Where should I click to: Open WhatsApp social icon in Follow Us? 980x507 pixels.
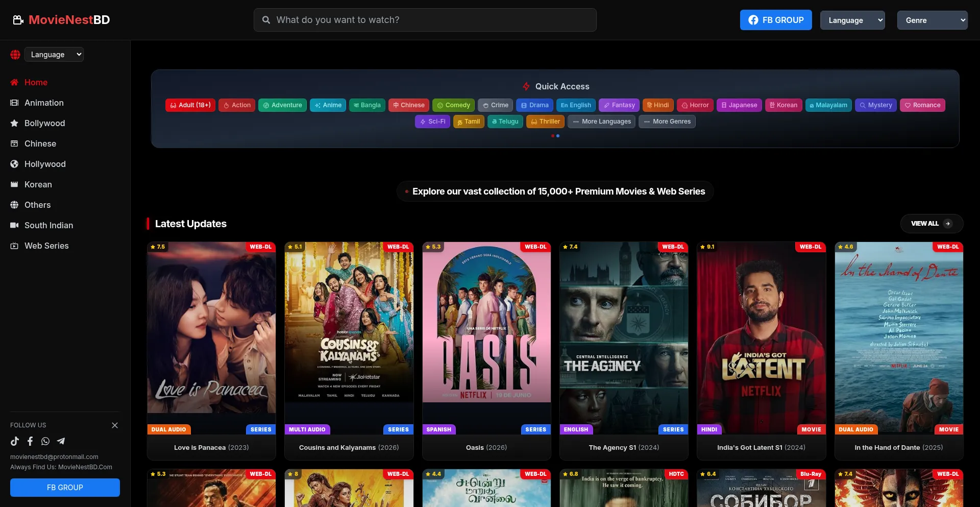[x=45, y=441]
